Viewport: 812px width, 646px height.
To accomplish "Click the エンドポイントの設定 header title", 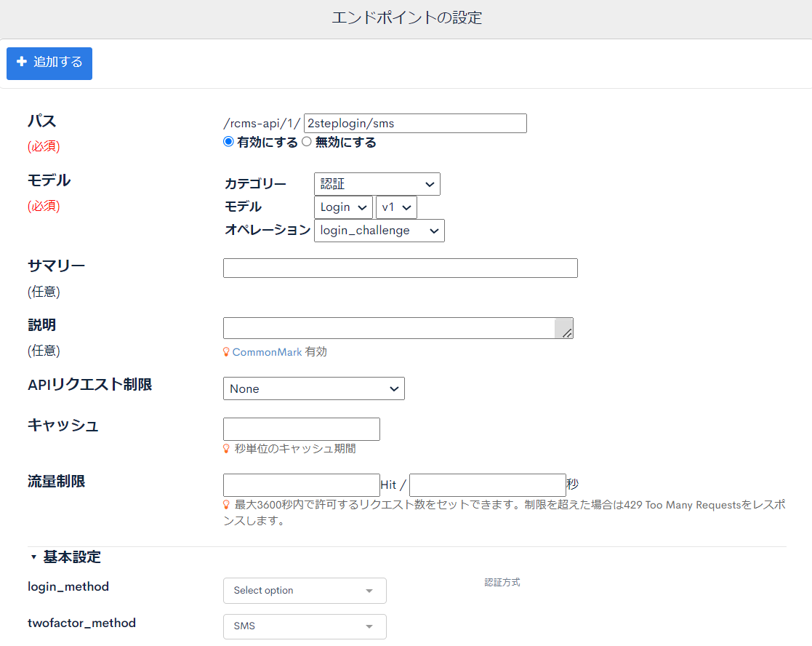I will 406,17.
